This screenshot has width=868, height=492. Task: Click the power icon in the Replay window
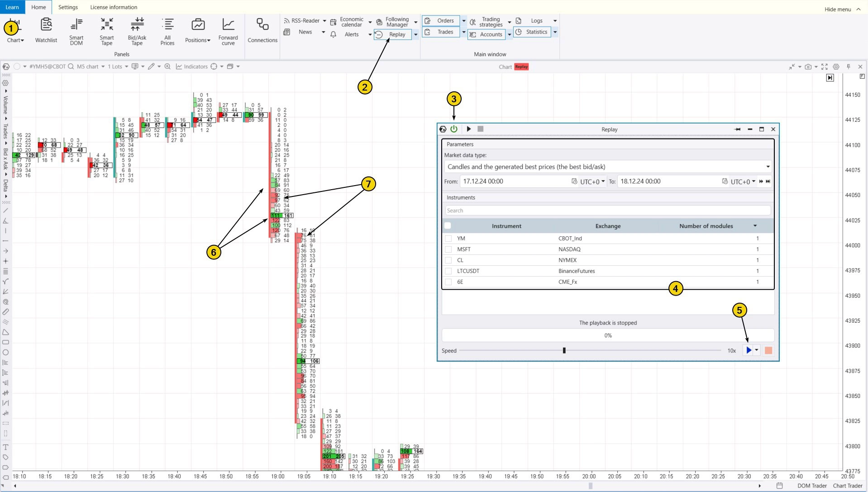(x=454, y=129)
